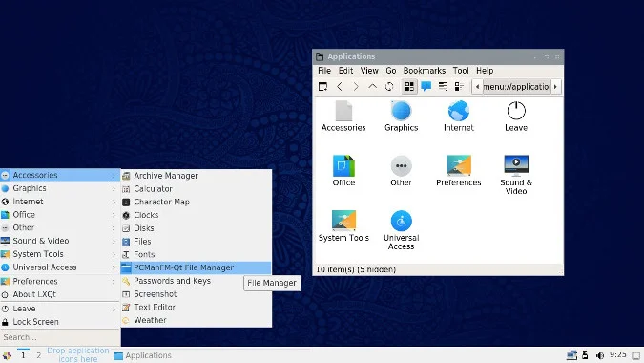Click the 9:25 panel clock
This screenshot has height=363, width=644.
[x=617, y=355]
